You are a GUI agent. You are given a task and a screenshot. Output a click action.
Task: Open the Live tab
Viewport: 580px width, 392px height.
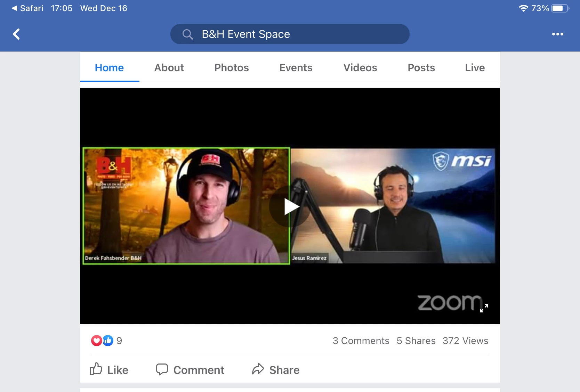coord(475,67)
